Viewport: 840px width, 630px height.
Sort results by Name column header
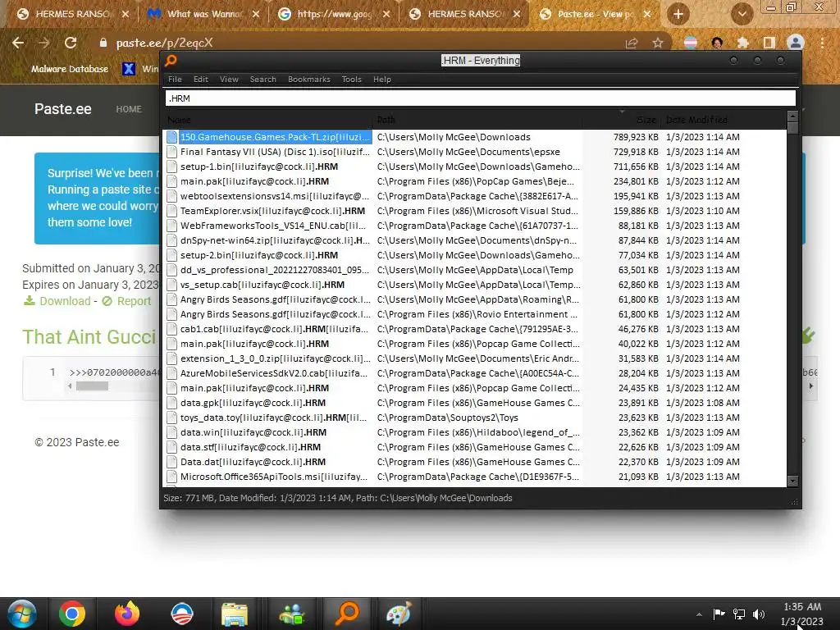click(268, 120)
